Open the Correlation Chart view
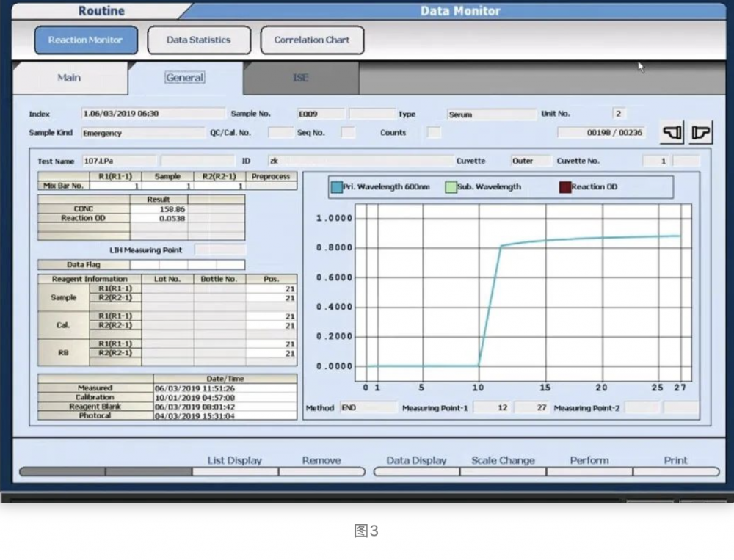Viewport: 734px width, 560px height. (x=312, y=40)
